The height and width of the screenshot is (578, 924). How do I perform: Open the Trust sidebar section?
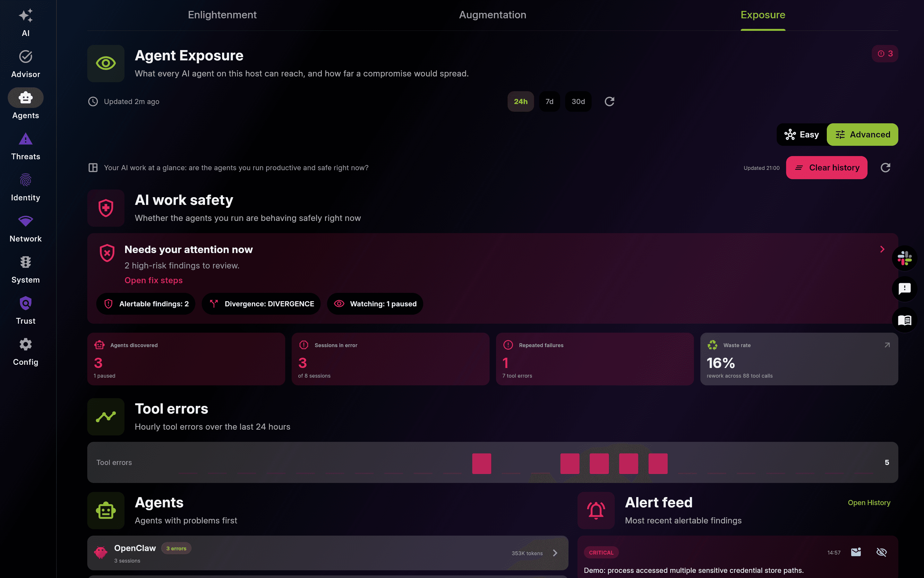(x=26, y=311)
